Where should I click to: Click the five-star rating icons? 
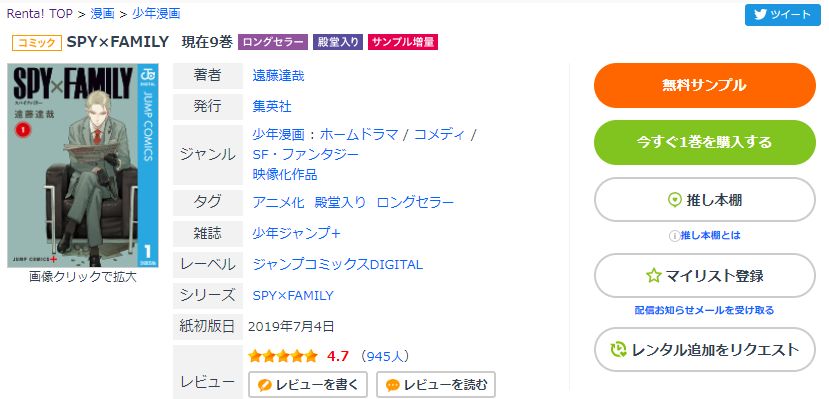click(x=283, y=356)
